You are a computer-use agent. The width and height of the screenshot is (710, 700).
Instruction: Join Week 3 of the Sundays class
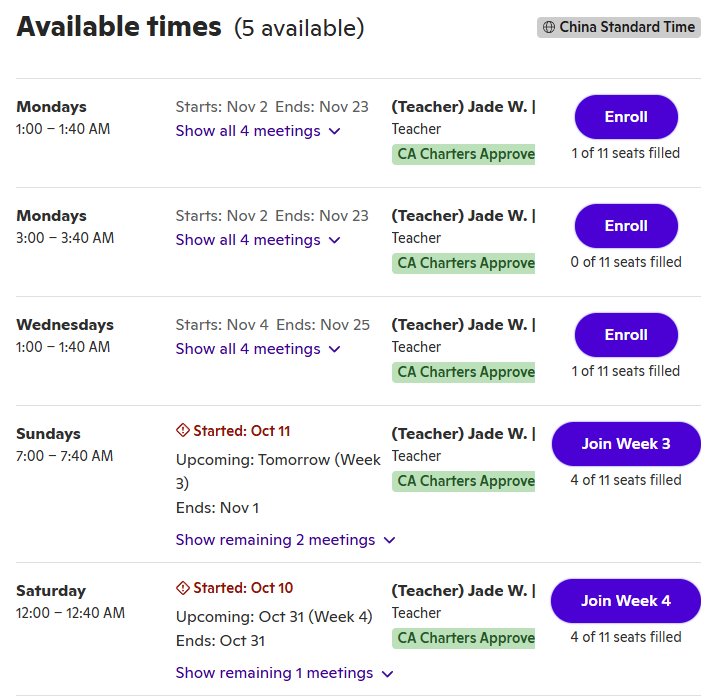626,444
